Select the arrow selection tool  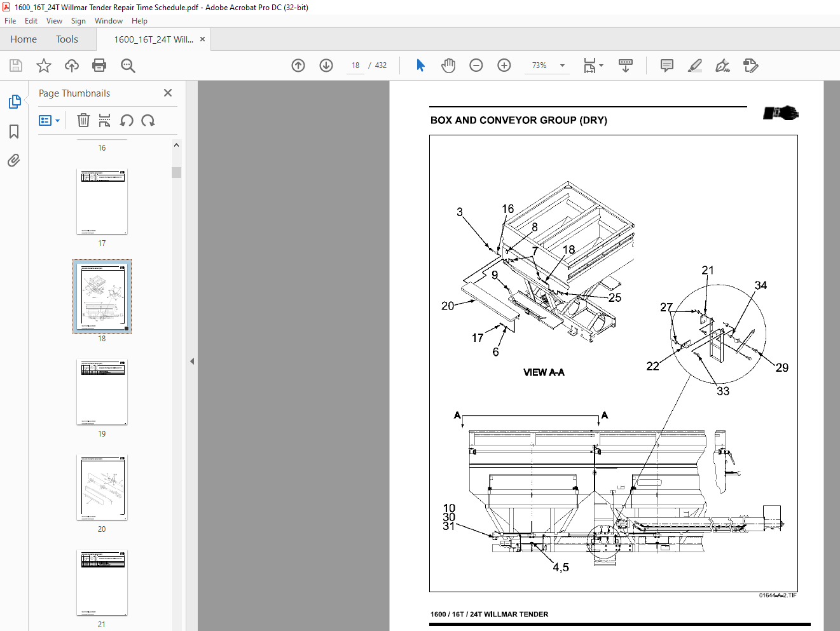420,65
